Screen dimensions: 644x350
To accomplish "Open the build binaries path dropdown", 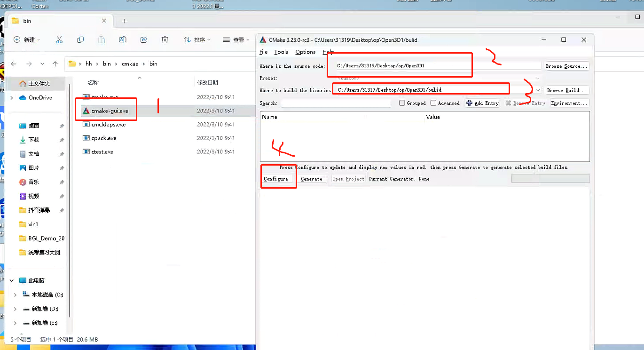I will [x=538, y=90].
